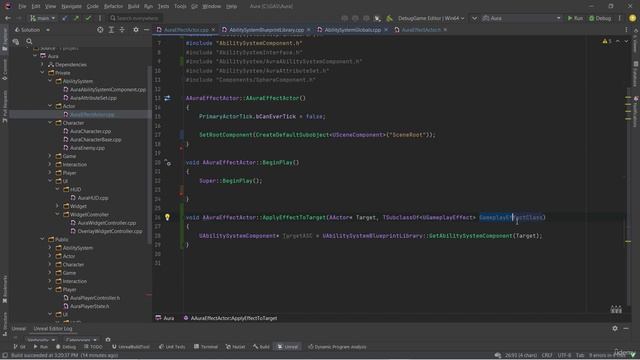Image resolution: width=640 pixels, height=360 pixels.
Task: Collapse the WidgetController folder
Action: click(58, 214)
